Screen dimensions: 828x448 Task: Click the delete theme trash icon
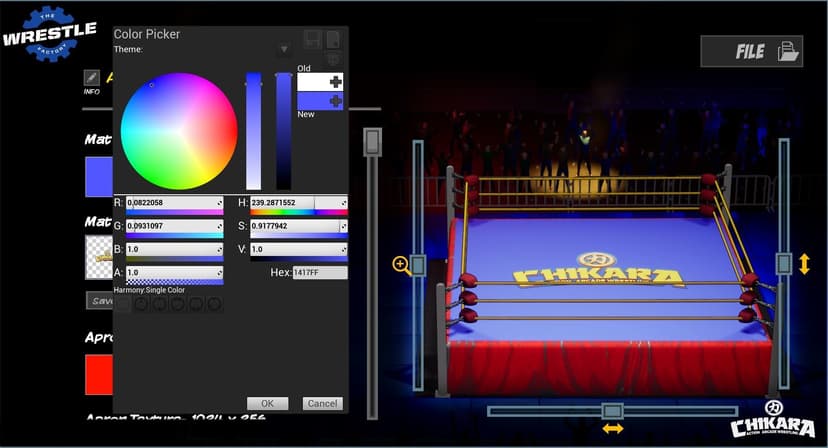pyautogui.click(x=333, y=58)
